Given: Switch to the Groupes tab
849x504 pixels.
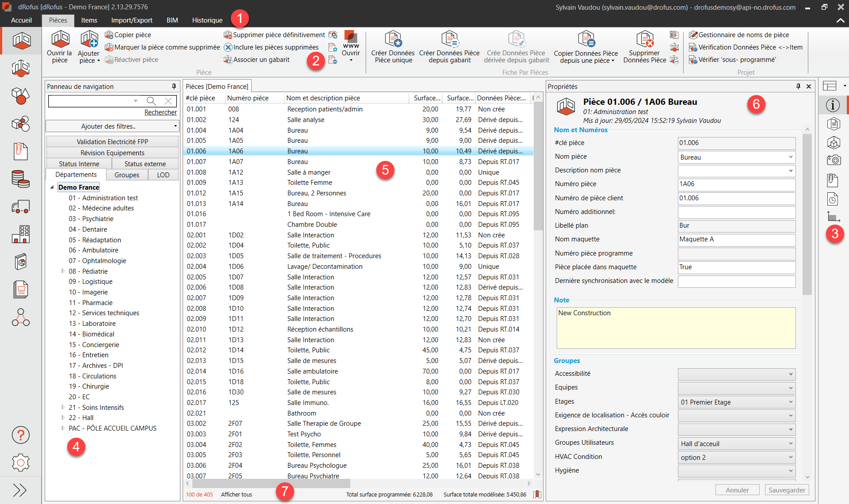Looking at the screenshot, I should (x=126, y=175).
